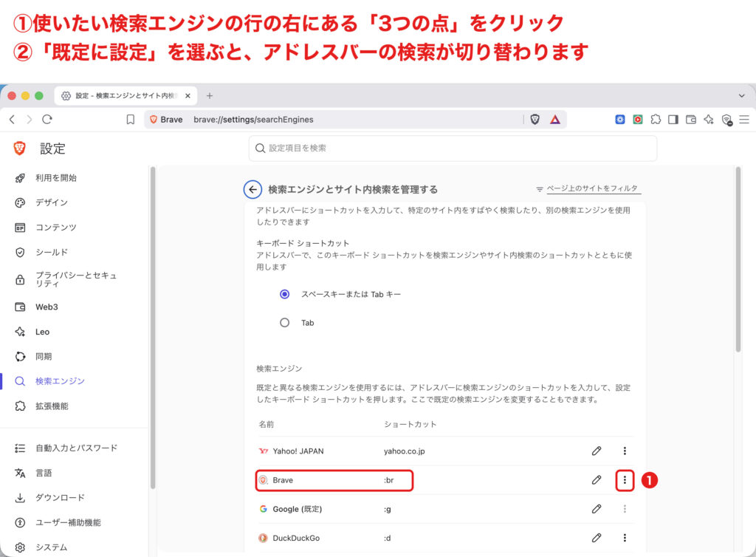
Task: Click the macOS green fullscreen window button
Action: tap(39, 95)
